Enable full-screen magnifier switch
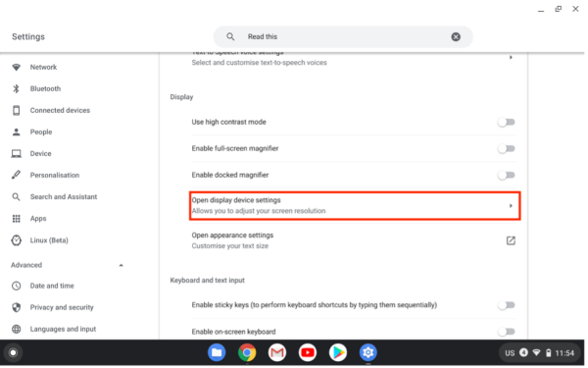 (x=507, y=149)
